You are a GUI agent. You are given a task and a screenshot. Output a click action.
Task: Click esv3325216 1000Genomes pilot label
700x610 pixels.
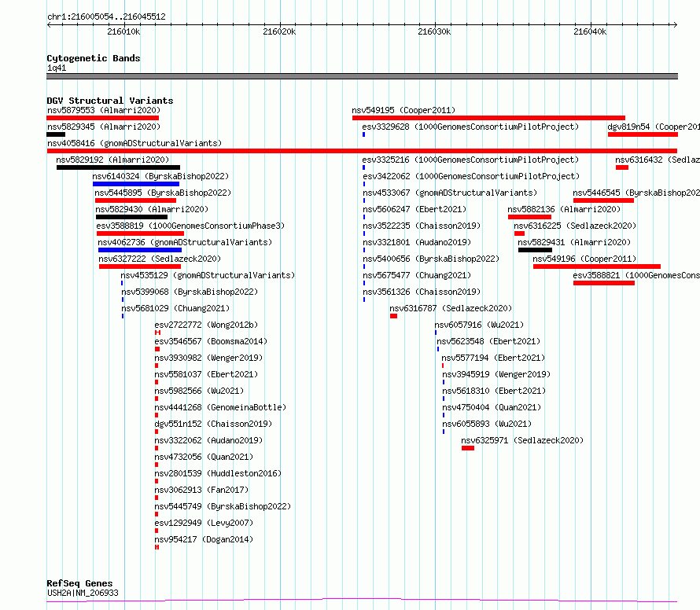point(470,160)
